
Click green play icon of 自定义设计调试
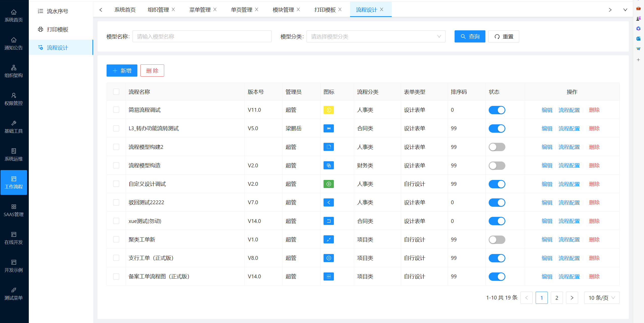pos(329,184)
